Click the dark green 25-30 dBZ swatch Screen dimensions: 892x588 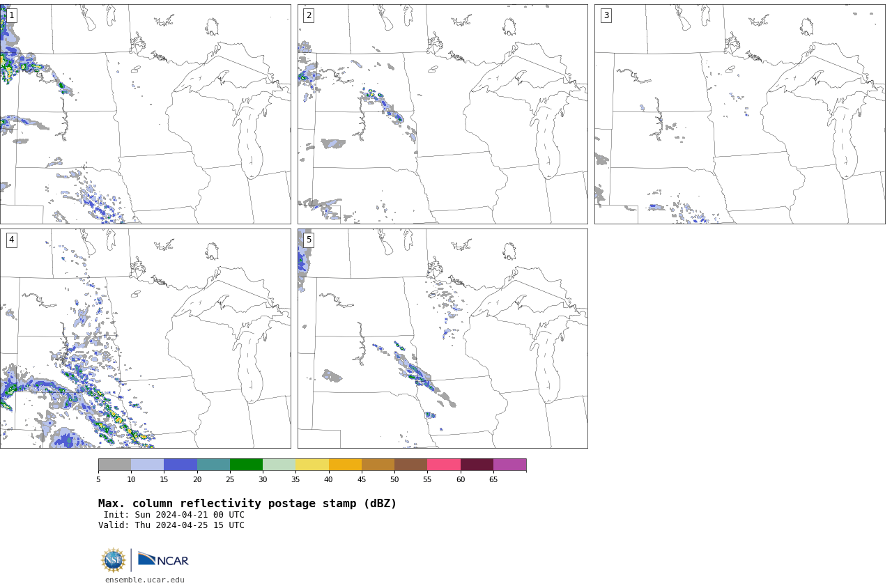[246, 465]
